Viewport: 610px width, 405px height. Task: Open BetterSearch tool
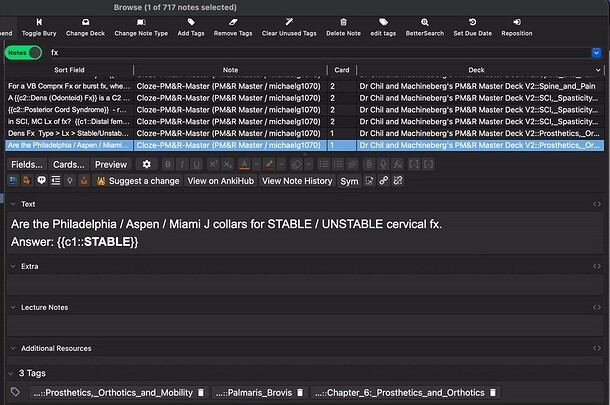(x=424, y=21)
